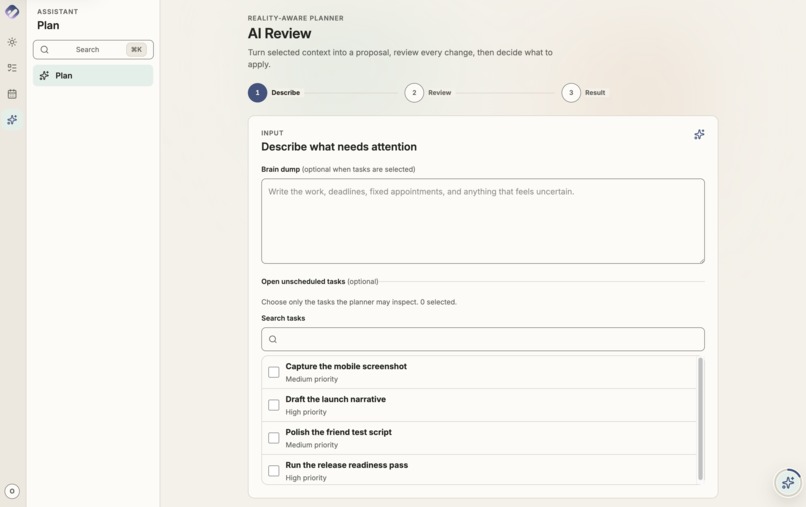The image size is (806, 507).
Task: Open the calendar icon in sidebar
Action: click(12, 94)
